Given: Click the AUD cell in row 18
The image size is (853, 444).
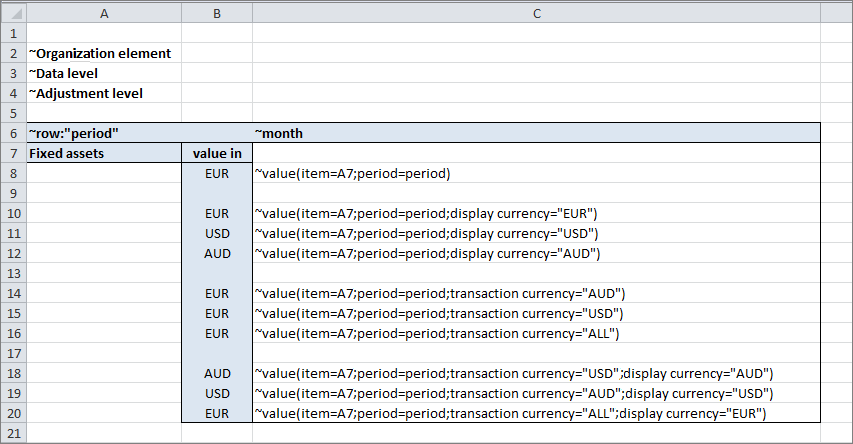Looking at the screenshot, I should click(217, 373).
